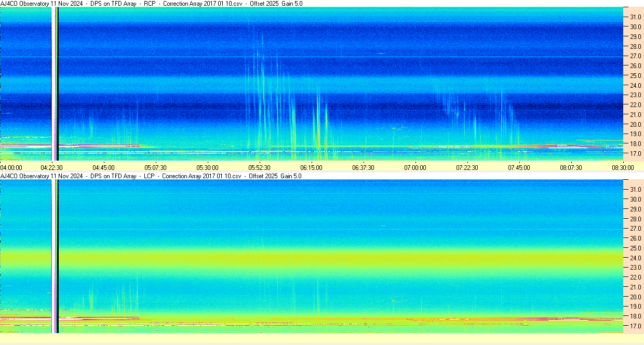The image size is (644, 345).
Task: Click the vertical calibration band in LCP spectrogram
Action: pos(55,256)
